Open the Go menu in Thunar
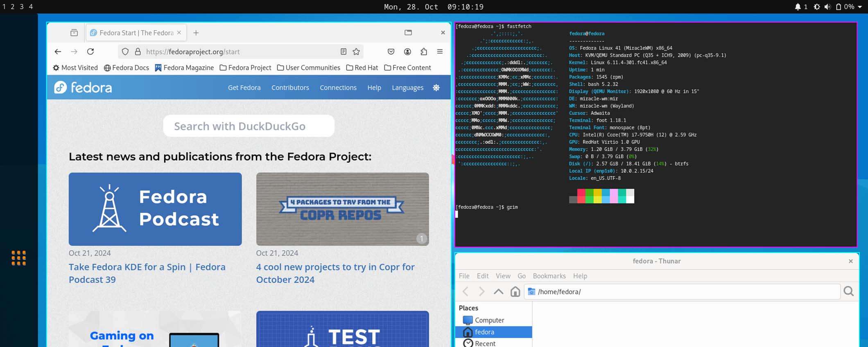The width and height of the screenshot is (868, 347). coord(522,276)
